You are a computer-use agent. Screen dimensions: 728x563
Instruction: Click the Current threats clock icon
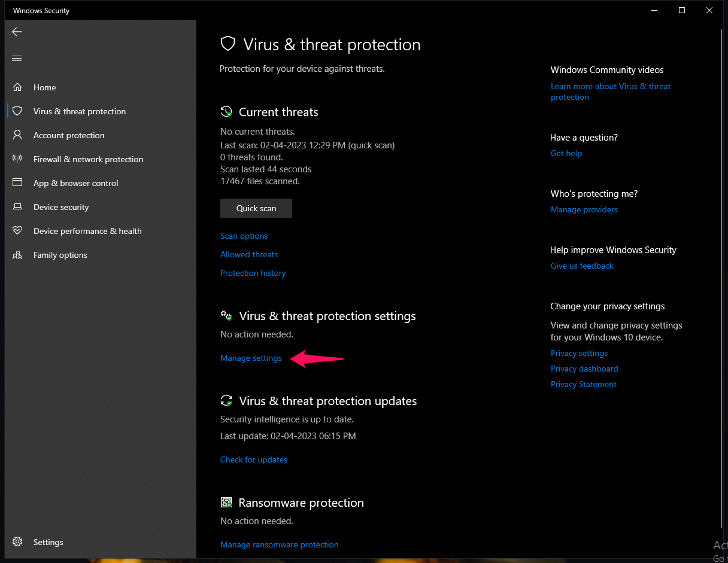coord(226,112)
